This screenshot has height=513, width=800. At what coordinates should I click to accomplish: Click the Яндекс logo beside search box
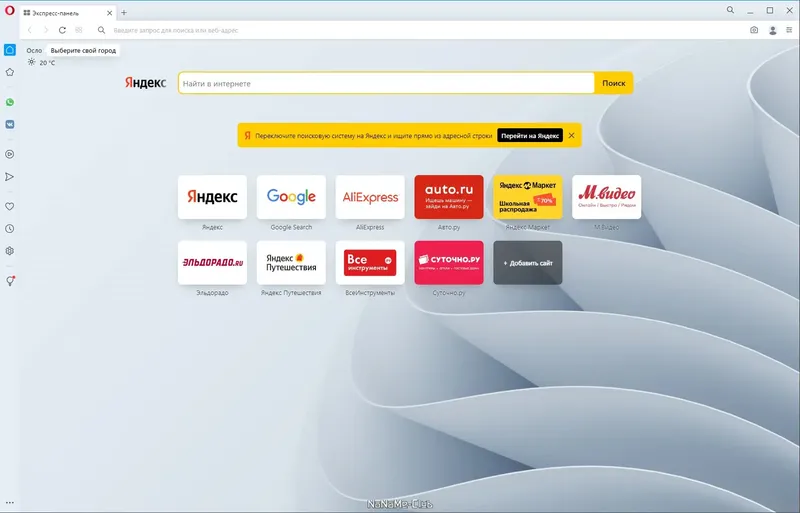click(145, 83)
